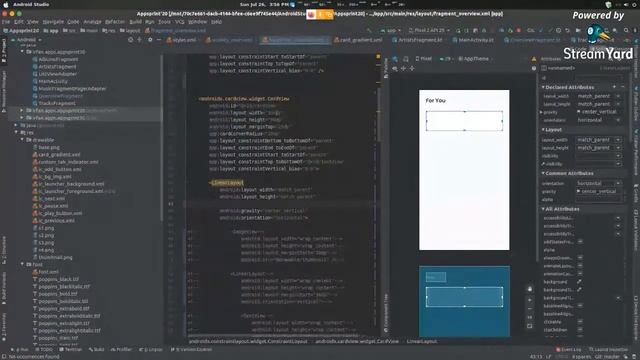Open the Layout Inspector tool window
The width and height of the screenshot is (640, 360).
pyautogui.click(x=609, y=350)
